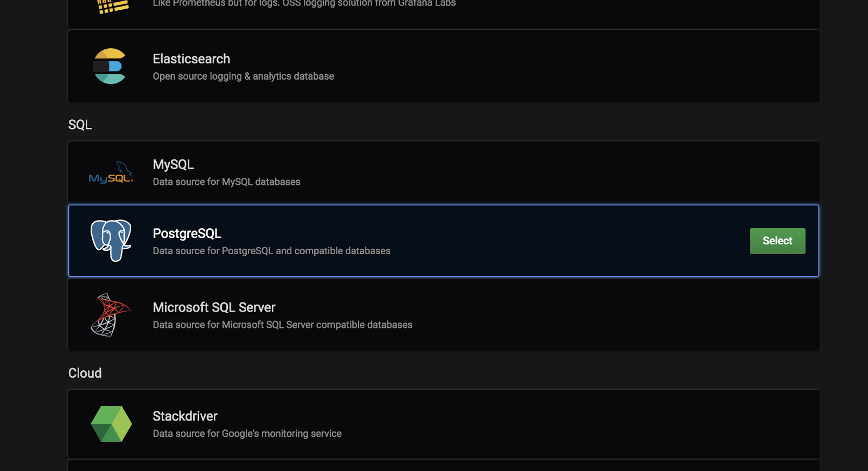Click the PostgreSQL compatible databases description
This screenshot has height=471, width=868.
(x=271, y=251)
